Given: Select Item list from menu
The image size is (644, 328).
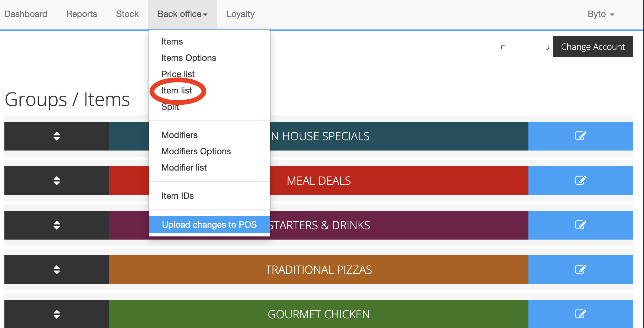Looking at the screenshot, I should click(177, 91).
